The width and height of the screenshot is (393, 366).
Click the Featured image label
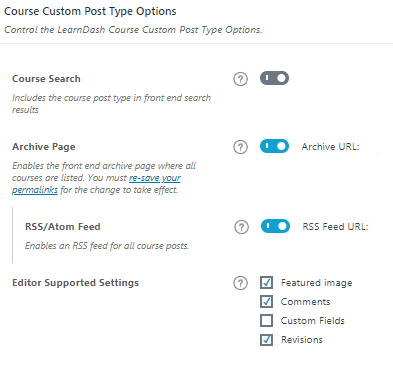316,283
